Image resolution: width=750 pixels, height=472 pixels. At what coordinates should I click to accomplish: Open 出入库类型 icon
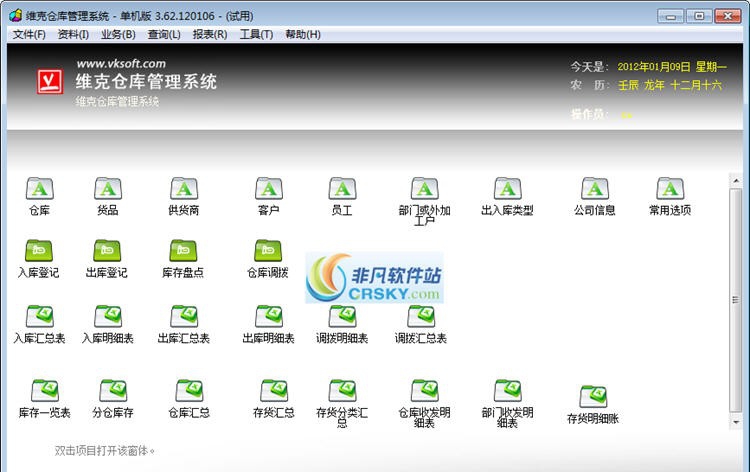click(507, 189)
